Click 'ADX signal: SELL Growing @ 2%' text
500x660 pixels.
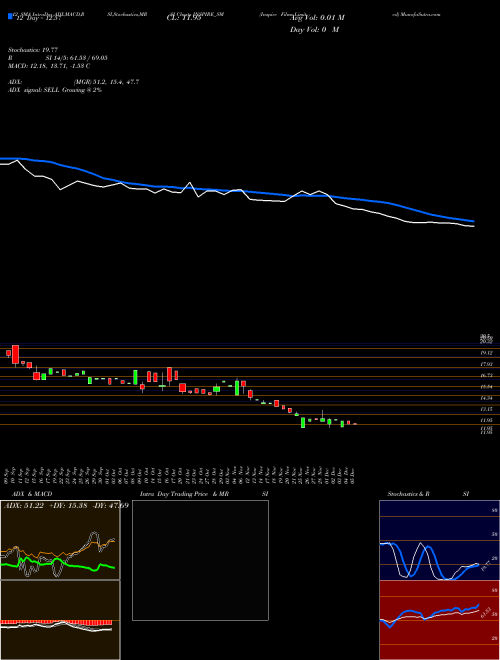click(55, 90)
